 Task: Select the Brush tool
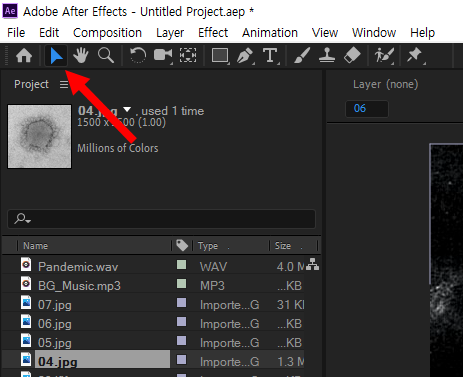pos(302,56)
